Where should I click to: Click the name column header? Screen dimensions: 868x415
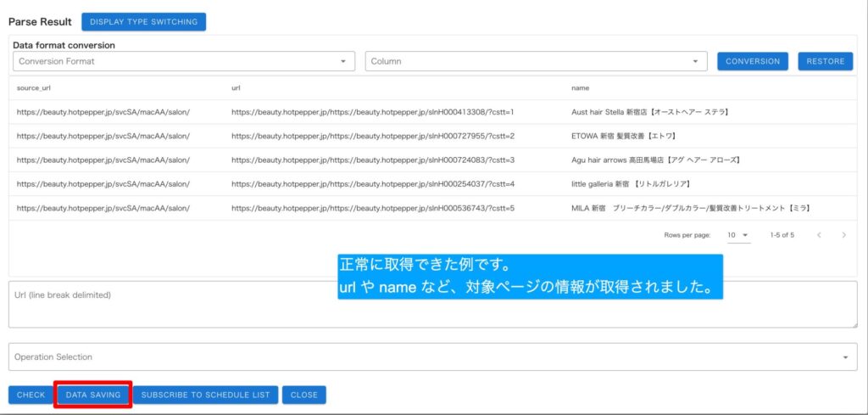581,87
